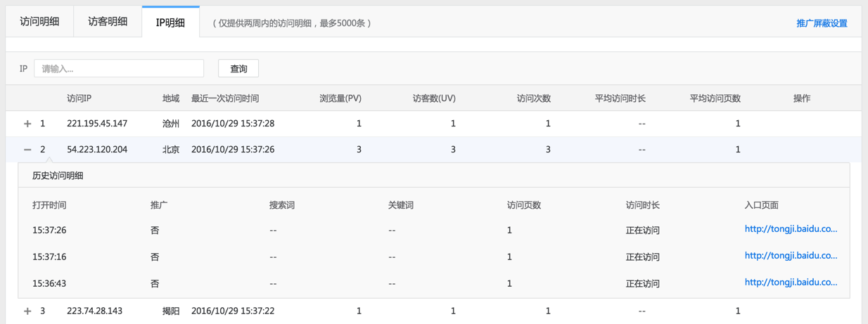Screen dimensions: 868x324
Task: Click the 访问次数 column header
Action: pyautogui.click(x=533, y=98)
